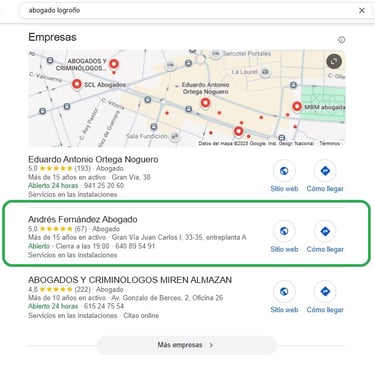Click the address Gran Vía, 38

tap(131, 177)
